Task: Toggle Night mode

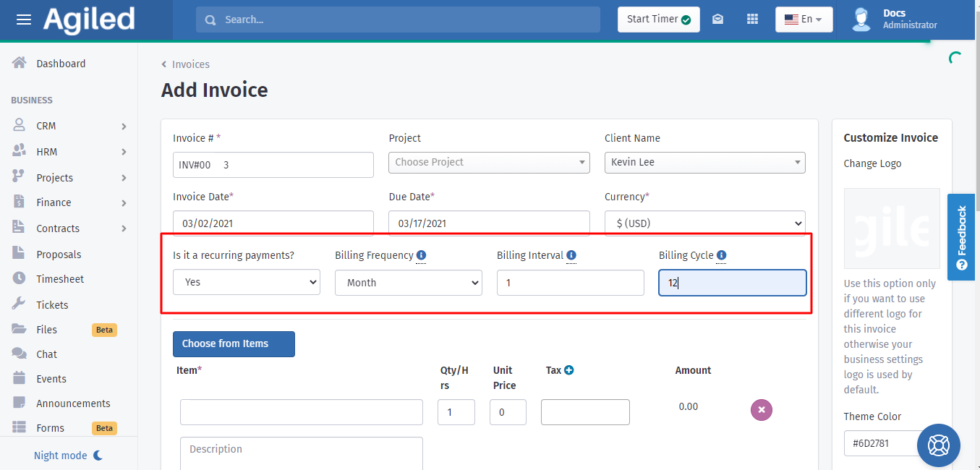Action: pyautogui.click(x=69, y=456)
